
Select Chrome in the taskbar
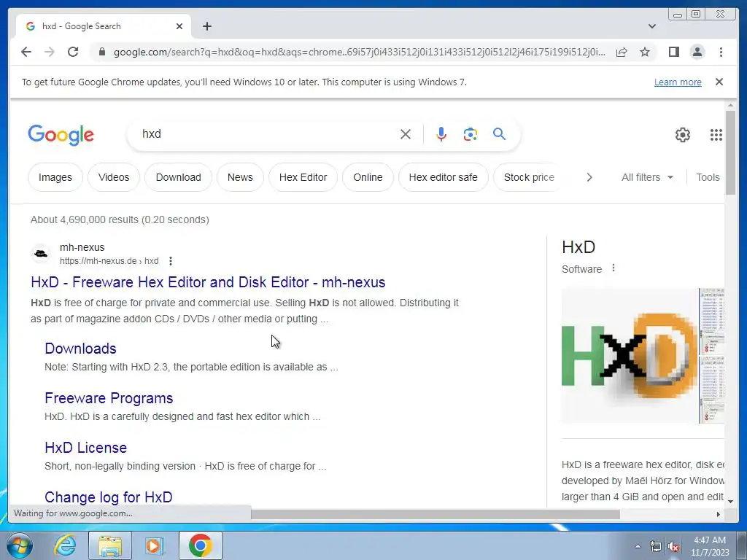pos(201,545)
